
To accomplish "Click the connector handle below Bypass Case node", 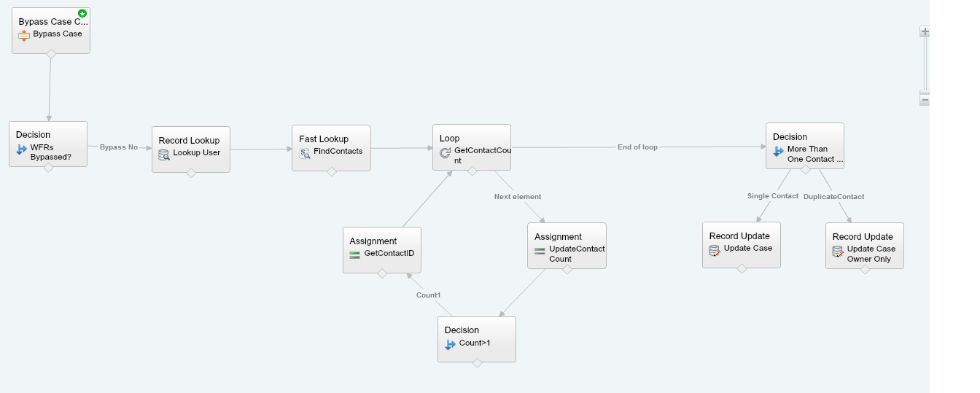I will 51,53.
